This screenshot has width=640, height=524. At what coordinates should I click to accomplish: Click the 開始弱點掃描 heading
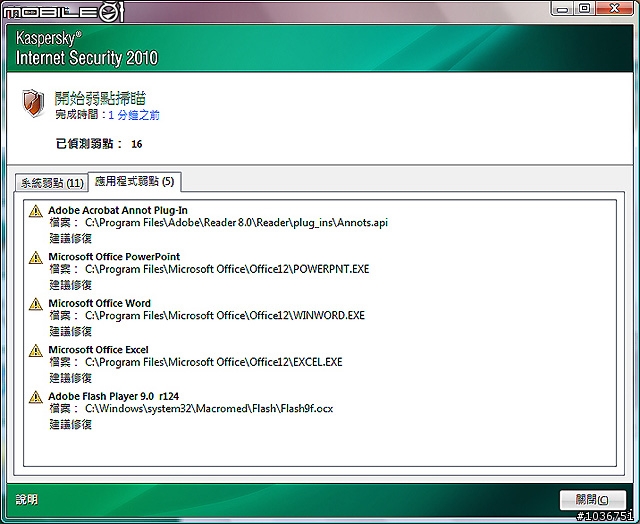(100, 98)
